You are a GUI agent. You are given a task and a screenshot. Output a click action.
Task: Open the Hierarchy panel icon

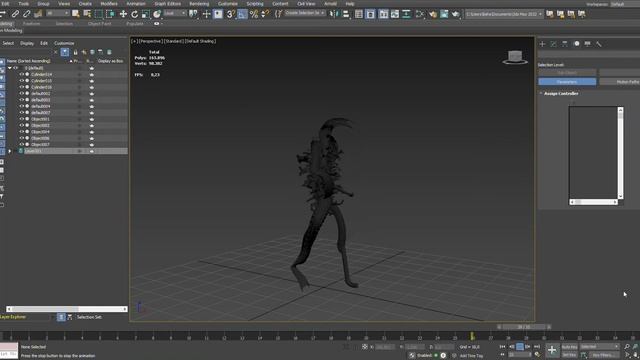(x=565, y=44)
